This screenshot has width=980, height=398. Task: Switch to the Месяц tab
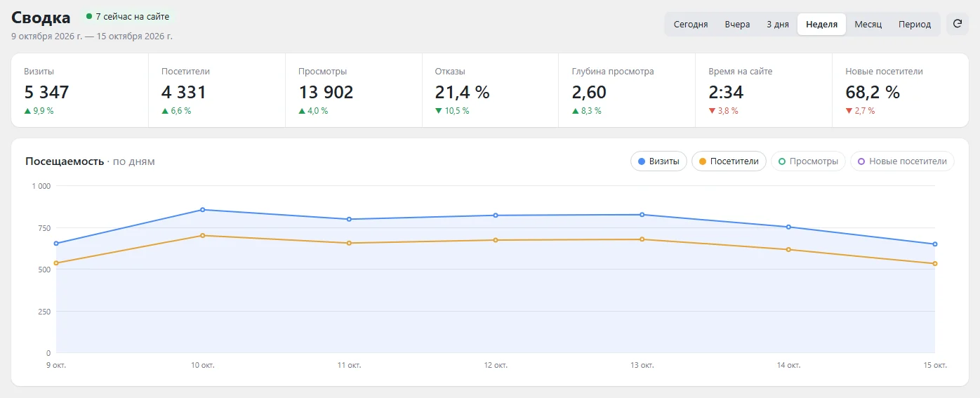click(x=868, y=24)
